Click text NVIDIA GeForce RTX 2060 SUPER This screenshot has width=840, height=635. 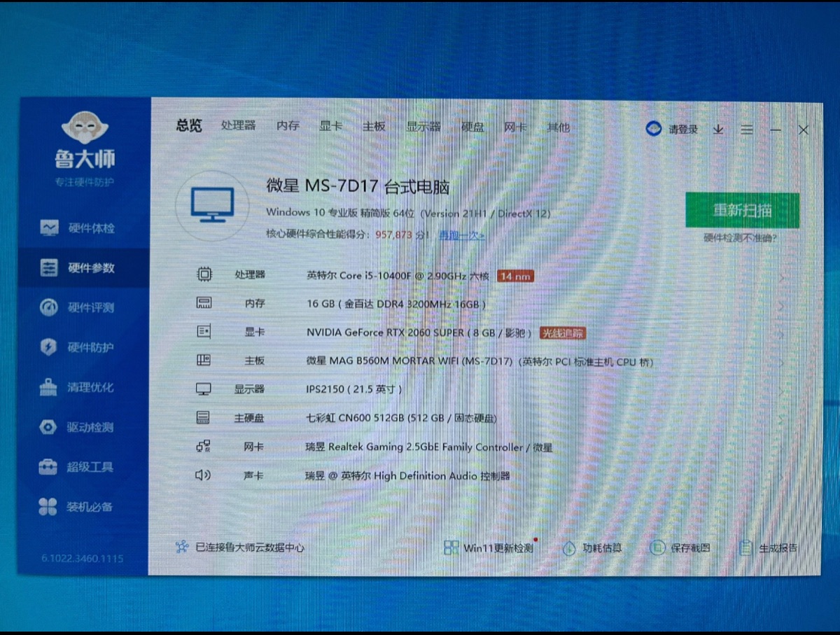coord(385,333)
